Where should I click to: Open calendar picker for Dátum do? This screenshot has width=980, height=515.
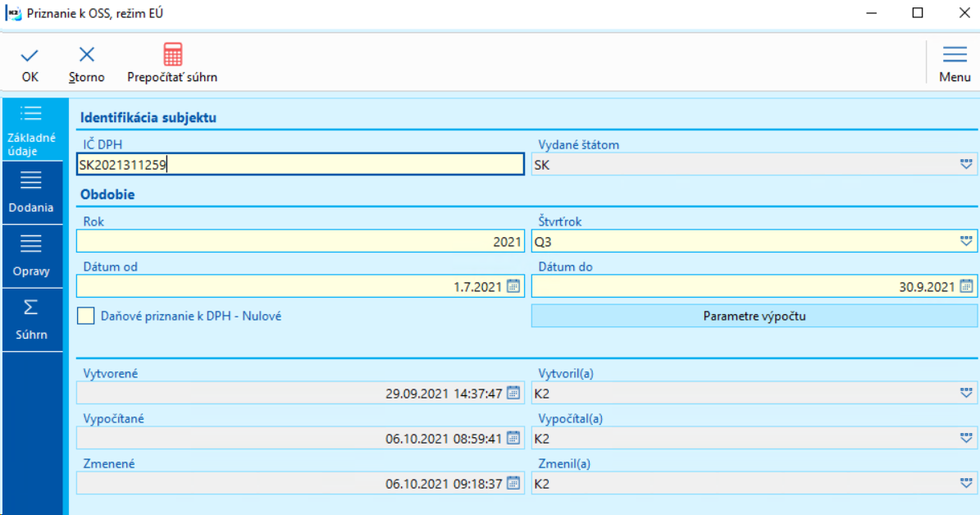[966, 286]
